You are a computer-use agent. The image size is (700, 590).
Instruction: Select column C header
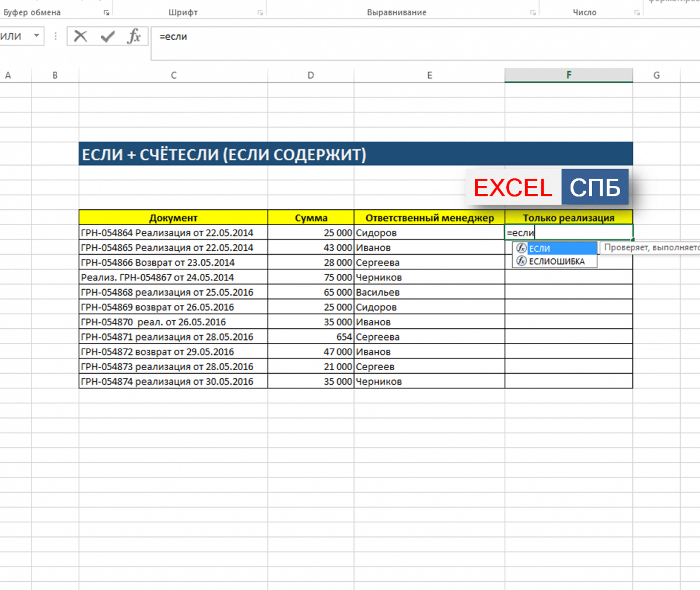point(173,75)
